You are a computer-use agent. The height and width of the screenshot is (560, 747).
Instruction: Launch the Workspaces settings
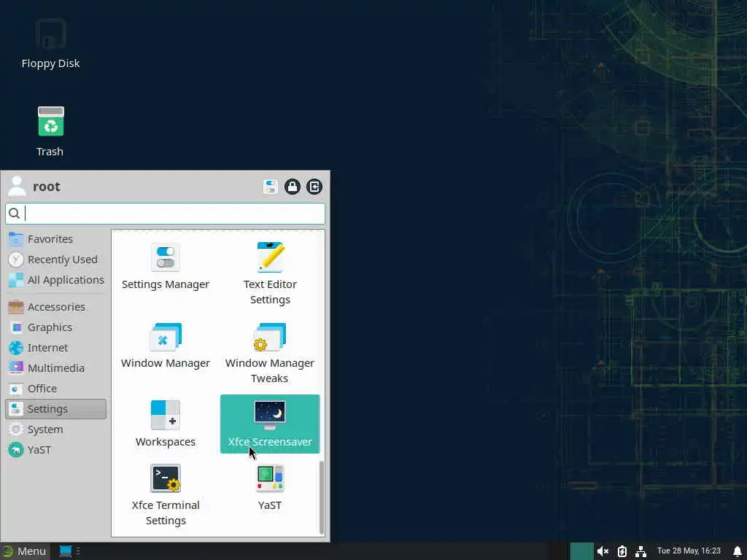pos(166,424)
